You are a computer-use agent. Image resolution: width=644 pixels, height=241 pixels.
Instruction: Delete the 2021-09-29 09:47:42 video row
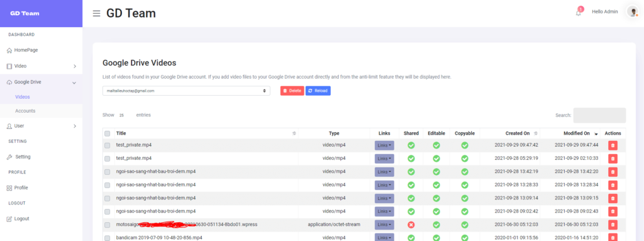pos(613,145)
